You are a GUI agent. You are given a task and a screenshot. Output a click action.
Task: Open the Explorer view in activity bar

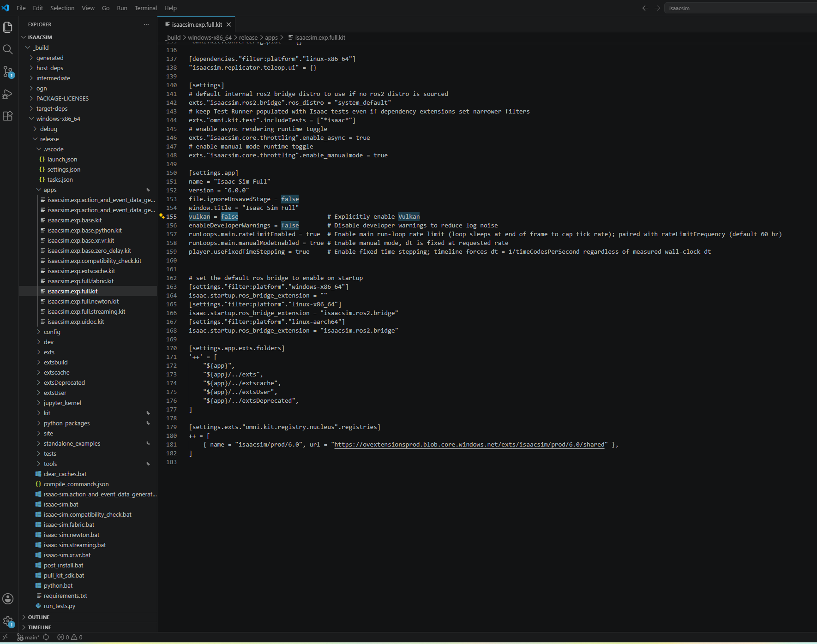point(8,27)
